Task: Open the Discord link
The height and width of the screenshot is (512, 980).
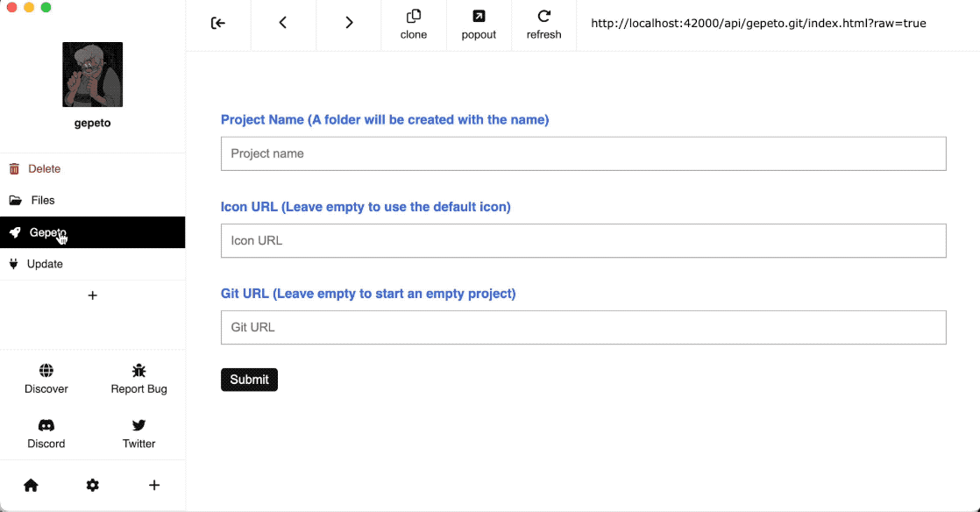Action: 46,434
